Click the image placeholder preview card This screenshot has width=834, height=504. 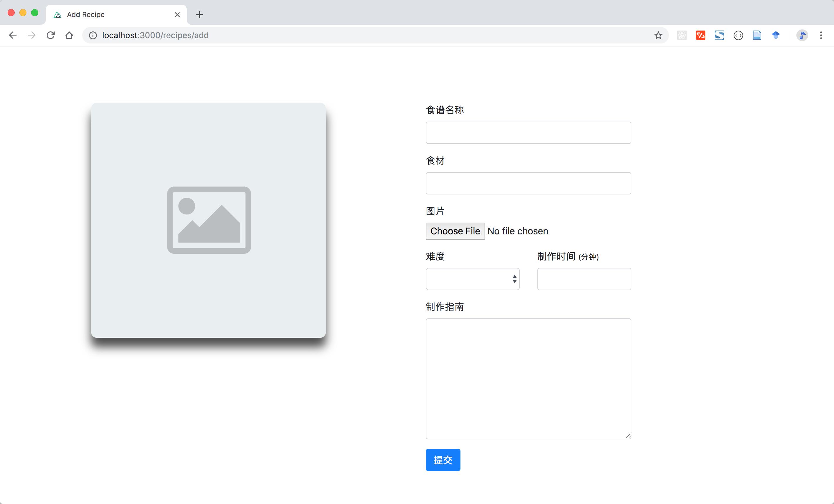(208, 220)
